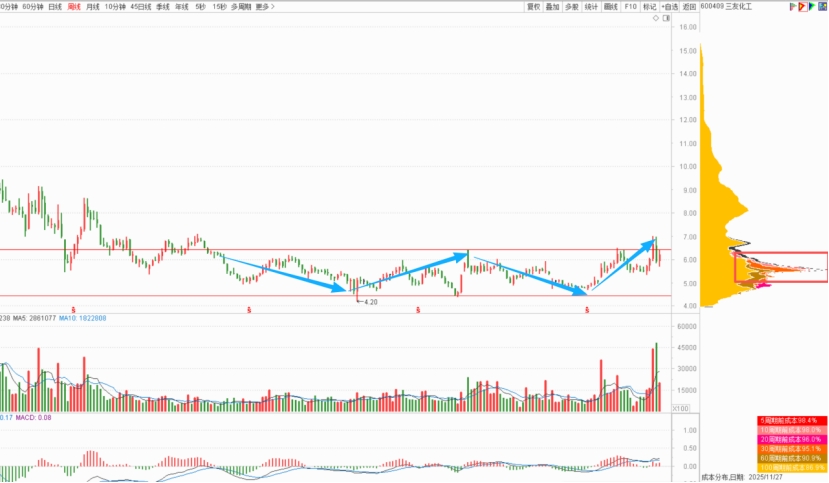Click the dark blue-green flag icon
This screenshot has height=483, width=829.
click(x=812, y=7)
